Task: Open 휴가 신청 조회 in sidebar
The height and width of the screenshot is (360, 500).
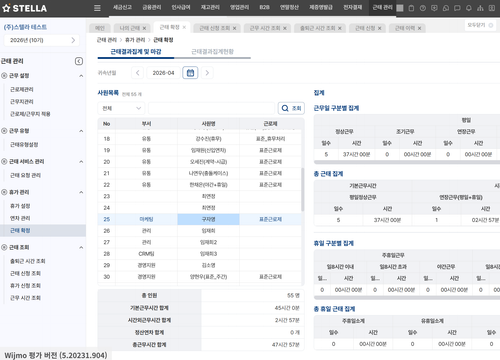Action: point(25,286)
